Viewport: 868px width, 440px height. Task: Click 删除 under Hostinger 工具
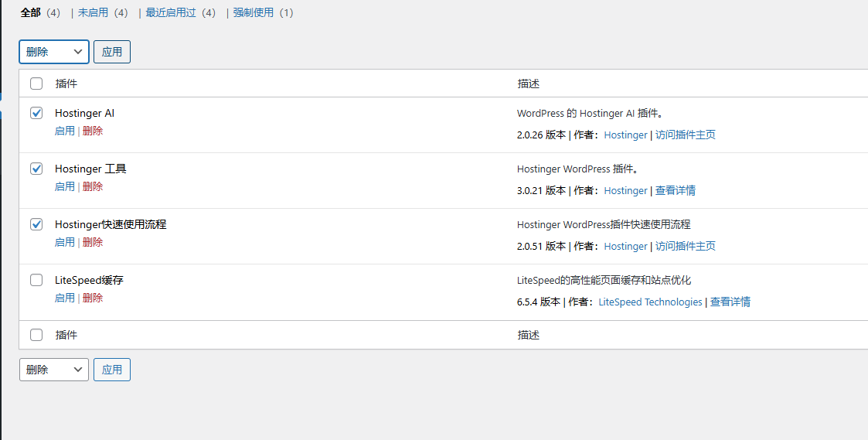pos(93,186)
